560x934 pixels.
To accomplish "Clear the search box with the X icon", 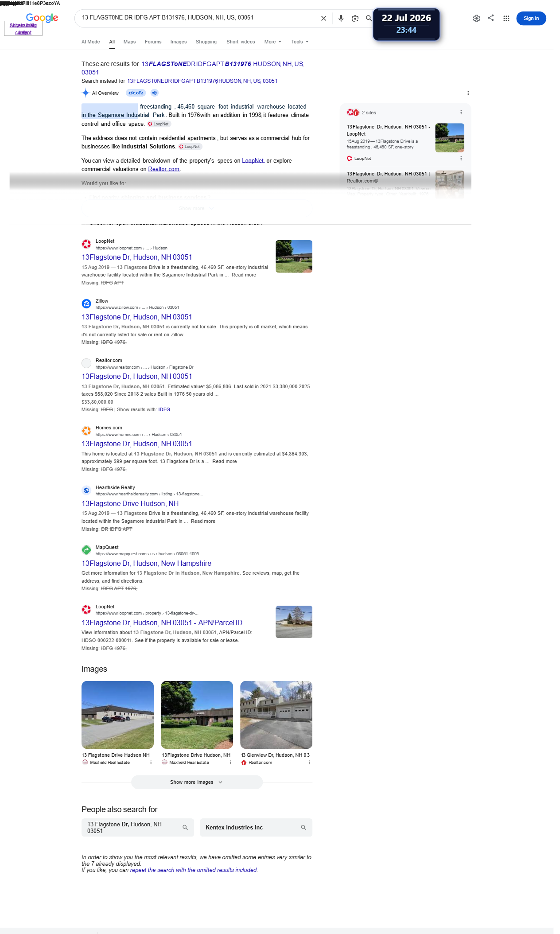I will 323,18.
